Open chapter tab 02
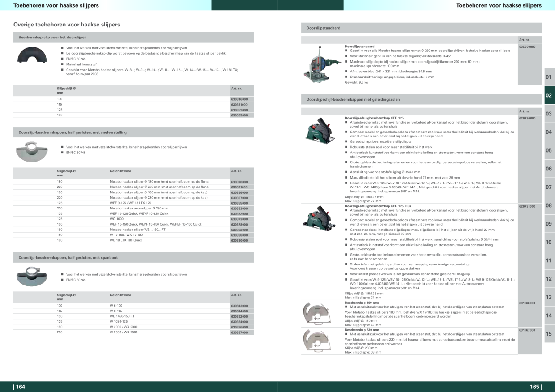555x392 pixels. click(x=549, y=95)
